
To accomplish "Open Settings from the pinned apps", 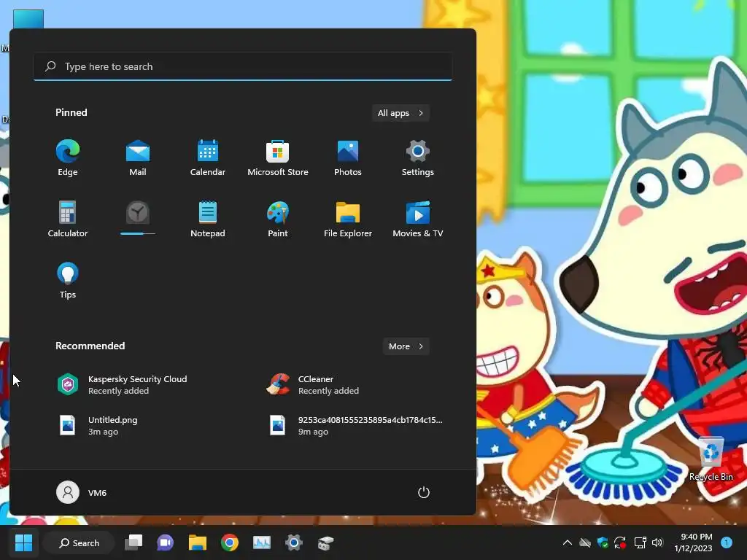I will pos(418,158).
